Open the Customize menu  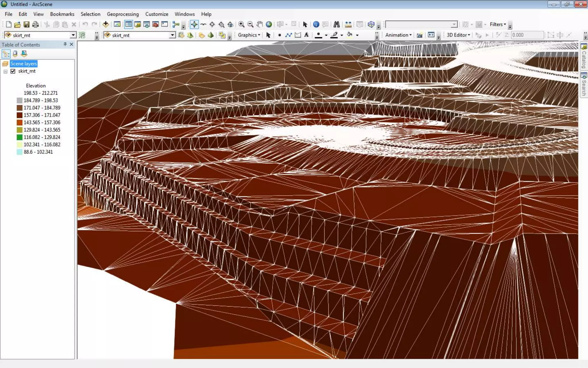coord(156,14)
